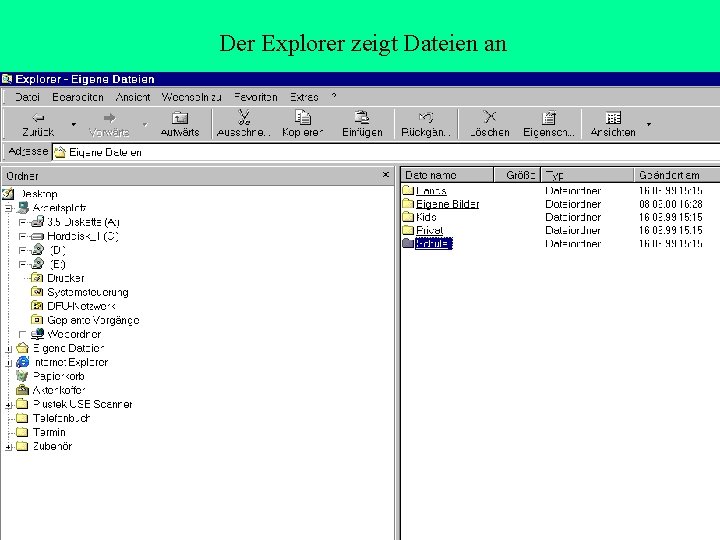720x540 pixels.
Task: Select the Drucker folder icon
Action: (37, 278)
